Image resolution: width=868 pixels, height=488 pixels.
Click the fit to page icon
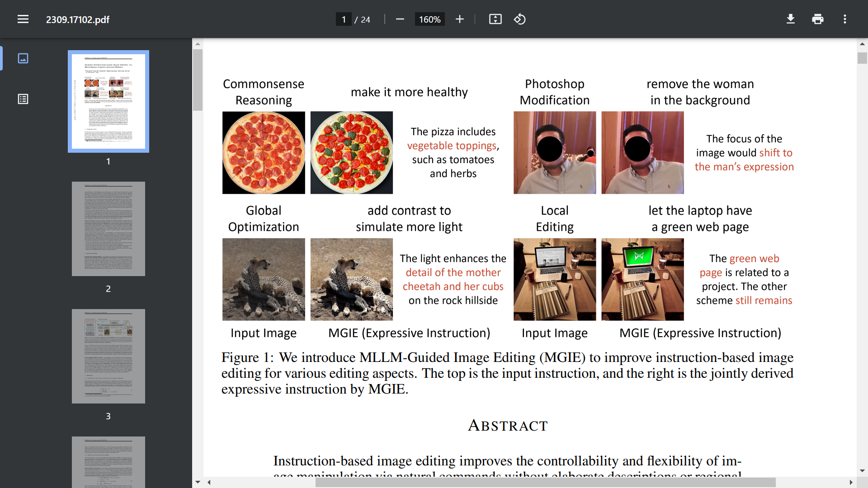(495, 19)
